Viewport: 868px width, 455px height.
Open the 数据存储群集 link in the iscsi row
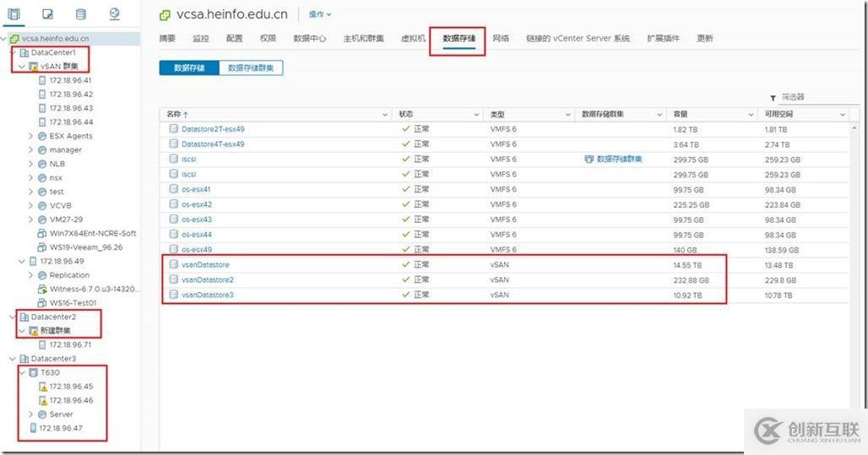coord(619,159)
